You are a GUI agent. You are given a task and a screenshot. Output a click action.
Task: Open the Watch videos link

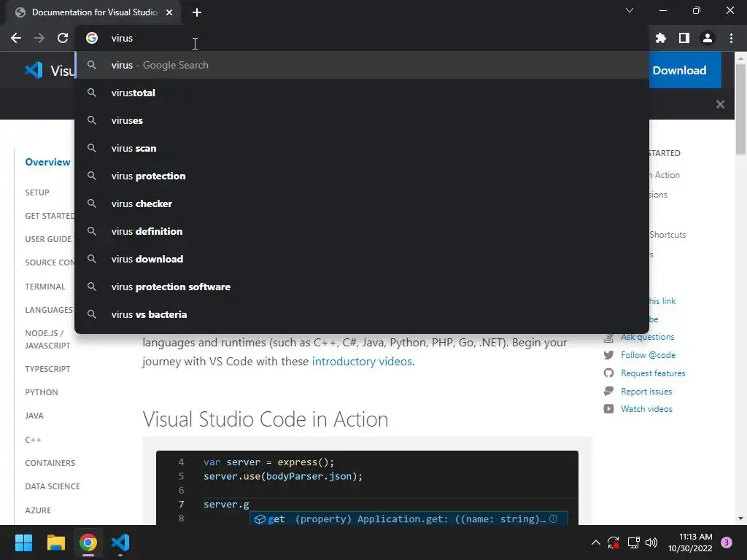pyautogui.click(x=646, y=408)
